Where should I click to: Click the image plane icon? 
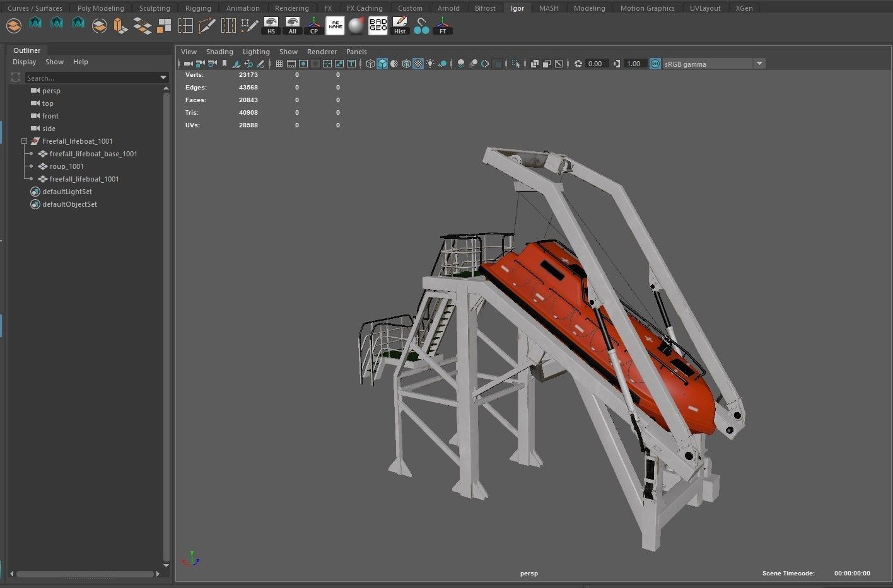(x=236, y=64)
